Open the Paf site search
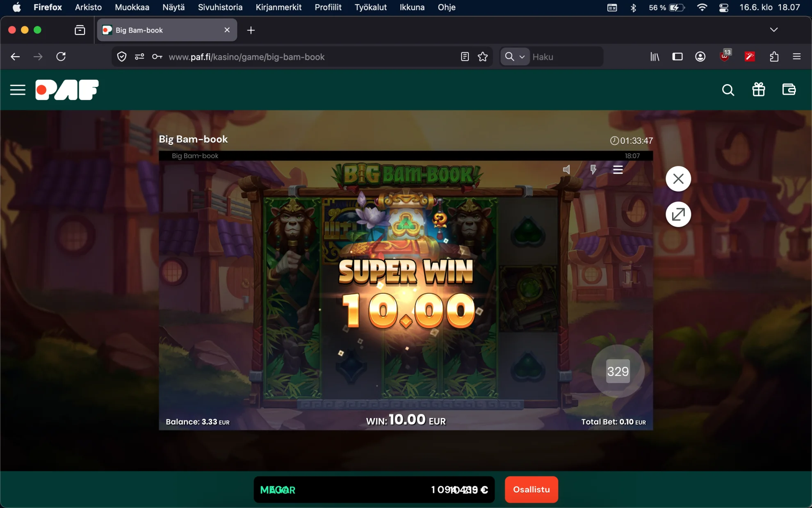 (728, 90)
